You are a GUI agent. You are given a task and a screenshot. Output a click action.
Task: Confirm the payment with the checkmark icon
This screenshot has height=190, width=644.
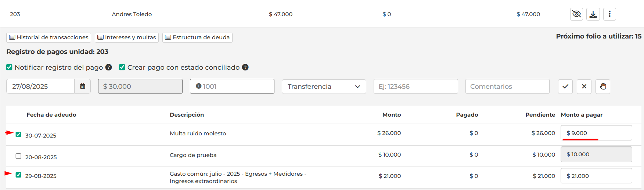point(565,87)
